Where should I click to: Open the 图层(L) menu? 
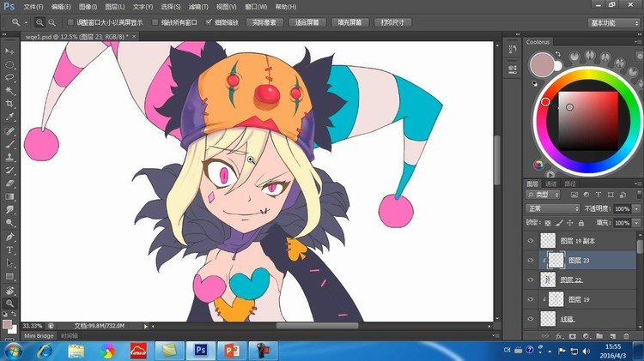[114, 7]
